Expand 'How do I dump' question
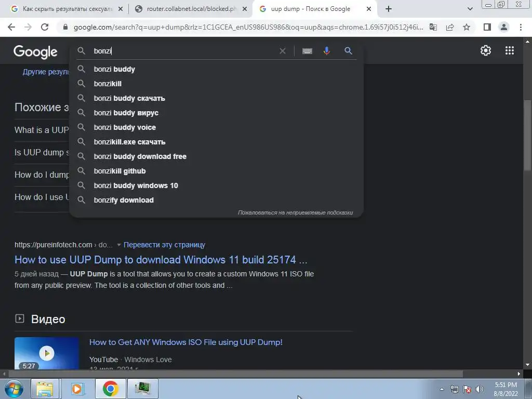 pos(42,175)
